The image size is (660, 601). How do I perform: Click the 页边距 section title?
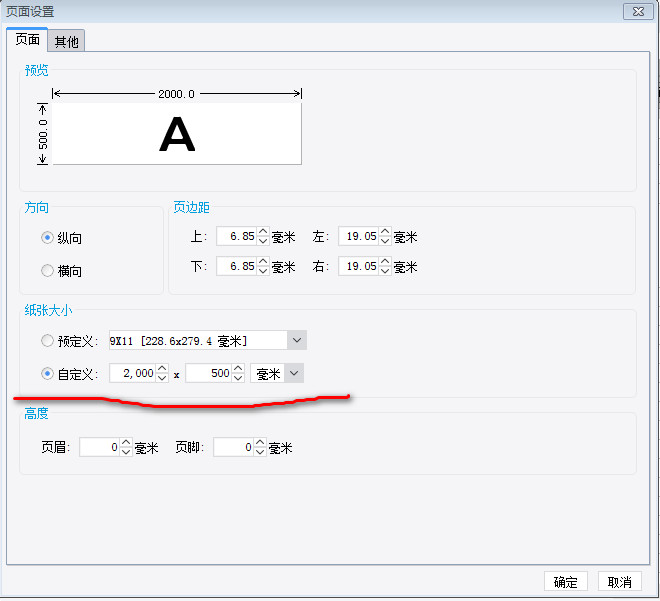coord(191,207)
